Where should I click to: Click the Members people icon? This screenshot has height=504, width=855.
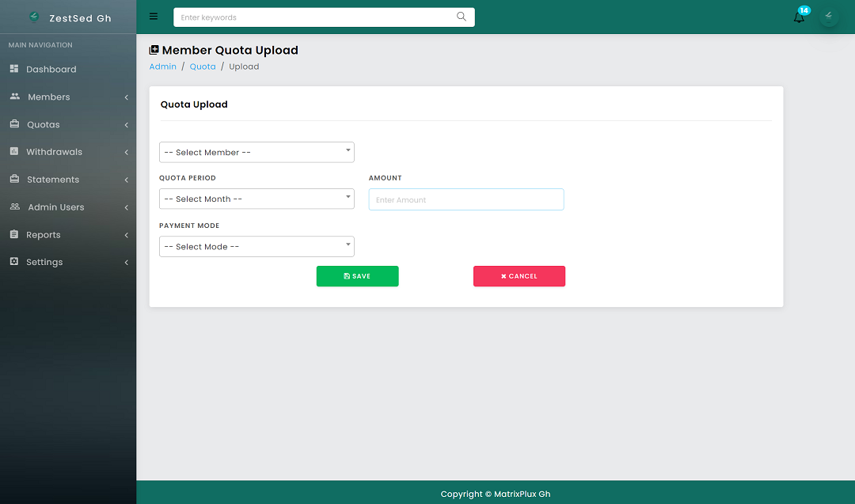(15, 97)
